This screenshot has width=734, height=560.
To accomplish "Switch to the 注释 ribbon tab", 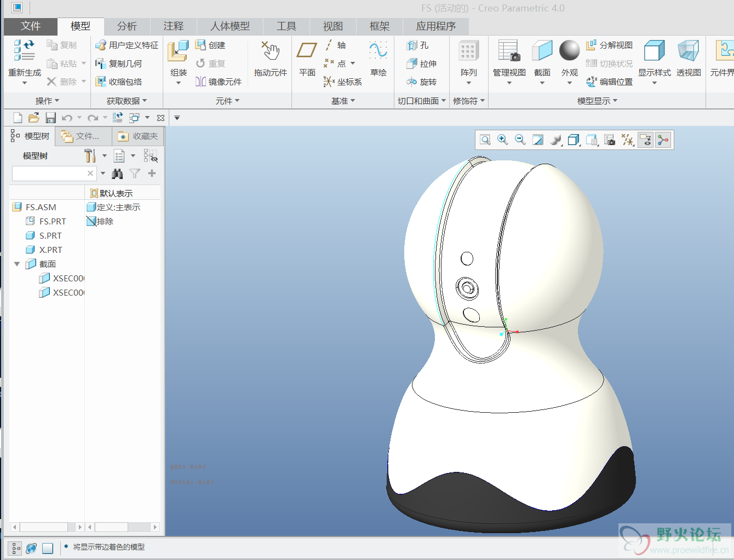I will (174, 26).
